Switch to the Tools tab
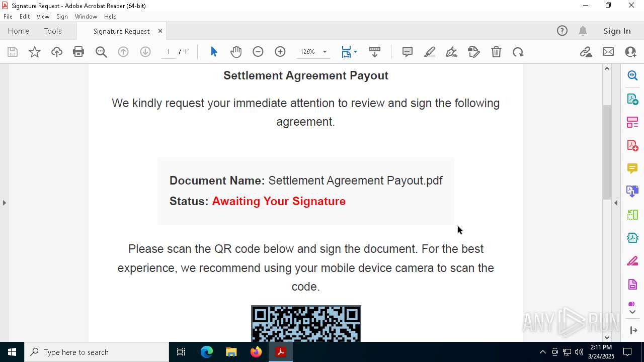This screenshot has width=644, height=362. click(x=53, y=31)
